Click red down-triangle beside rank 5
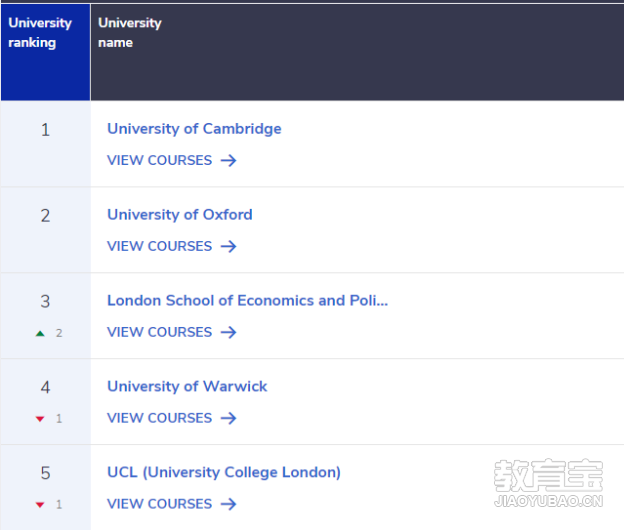Screen dimensions: 624x530 tap(40, 505)
